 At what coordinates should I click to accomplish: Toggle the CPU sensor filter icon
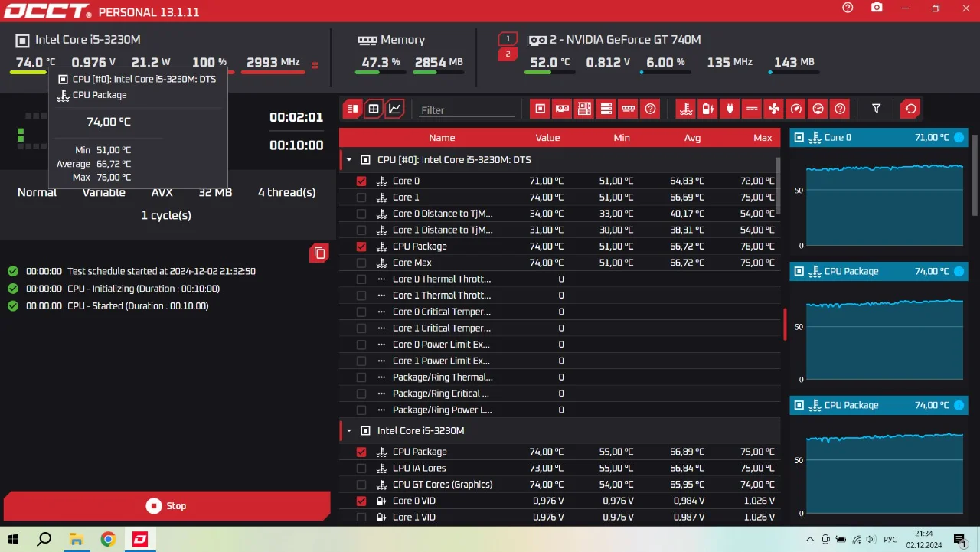541,109
